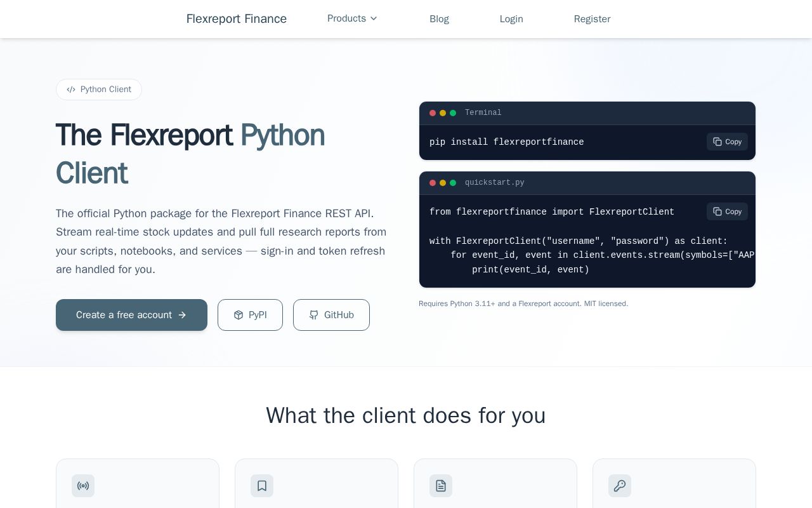Click the import FlexreportClient code line
The width and height of the screenshot is (812, 508).
pyautogui.click(x=552, y=212)
